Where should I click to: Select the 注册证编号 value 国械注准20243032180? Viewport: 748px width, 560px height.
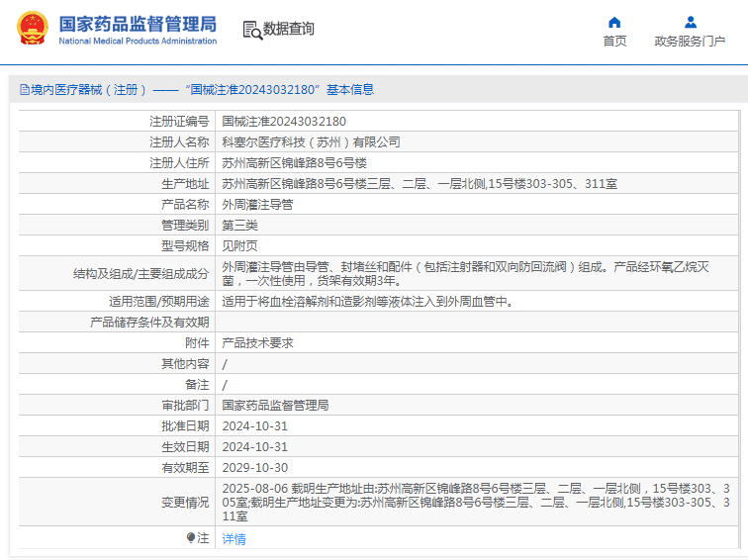coord(284,122)
